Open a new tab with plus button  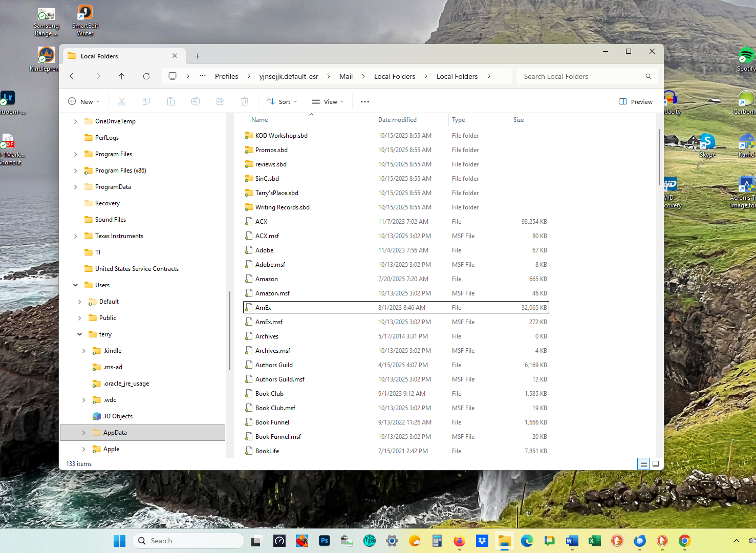[x=197, y=56]
